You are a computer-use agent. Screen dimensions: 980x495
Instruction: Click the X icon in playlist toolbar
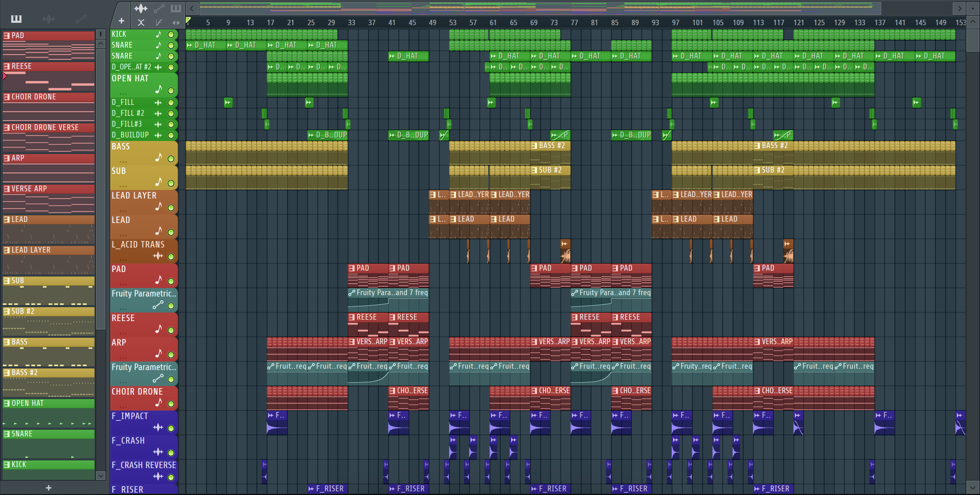point(141,22)
